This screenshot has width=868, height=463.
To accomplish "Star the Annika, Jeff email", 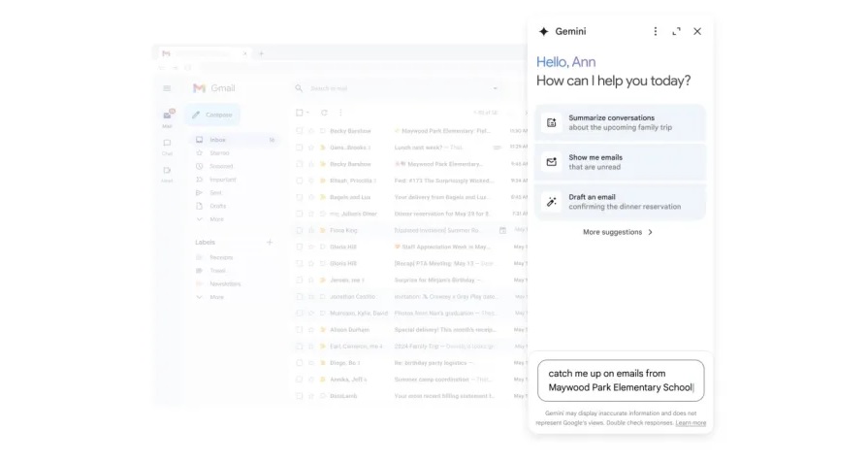I will [x=311, y=380].
